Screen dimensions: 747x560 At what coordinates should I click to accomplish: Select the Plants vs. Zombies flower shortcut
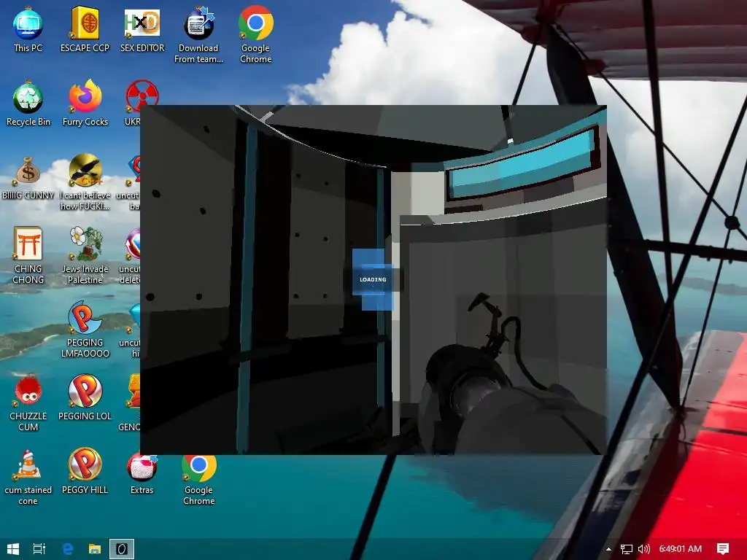[85, 256]
